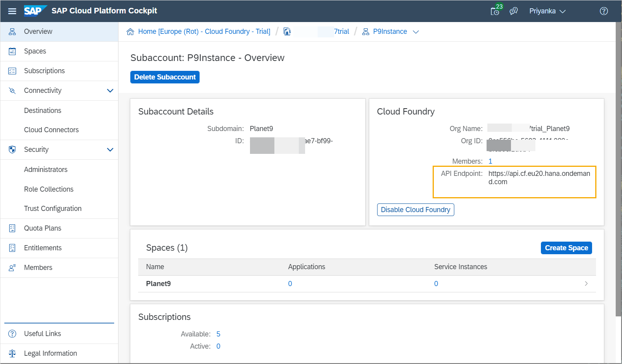Open Spaces in the sidebar

[x=35, y=51]
